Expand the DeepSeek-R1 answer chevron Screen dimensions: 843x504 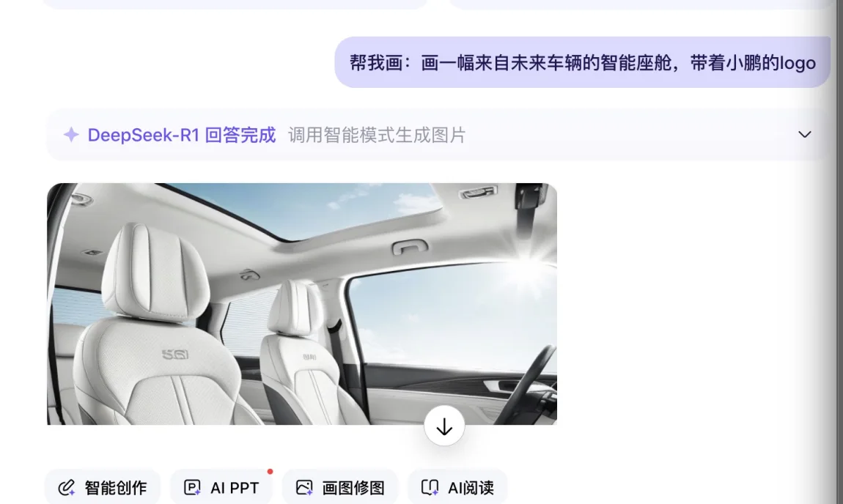pyautogui.click(x=804, y=134)
